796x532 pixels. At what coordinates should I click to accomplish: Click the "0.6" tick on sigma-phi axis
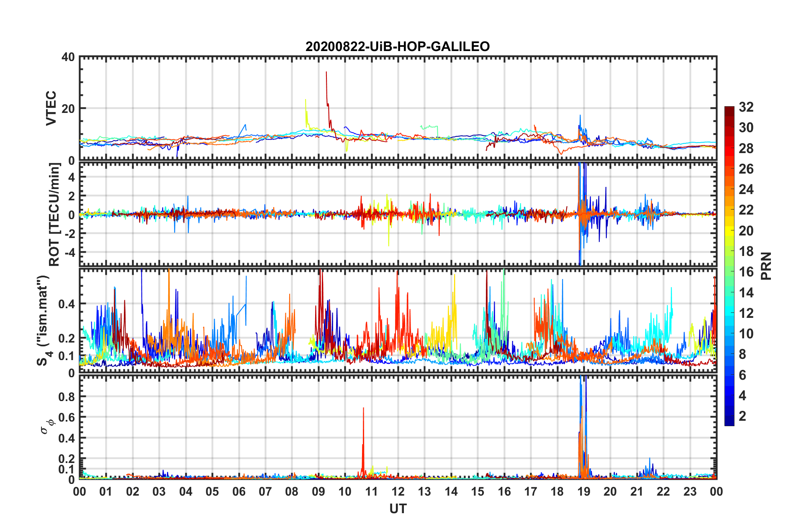[x=67, y=417]
